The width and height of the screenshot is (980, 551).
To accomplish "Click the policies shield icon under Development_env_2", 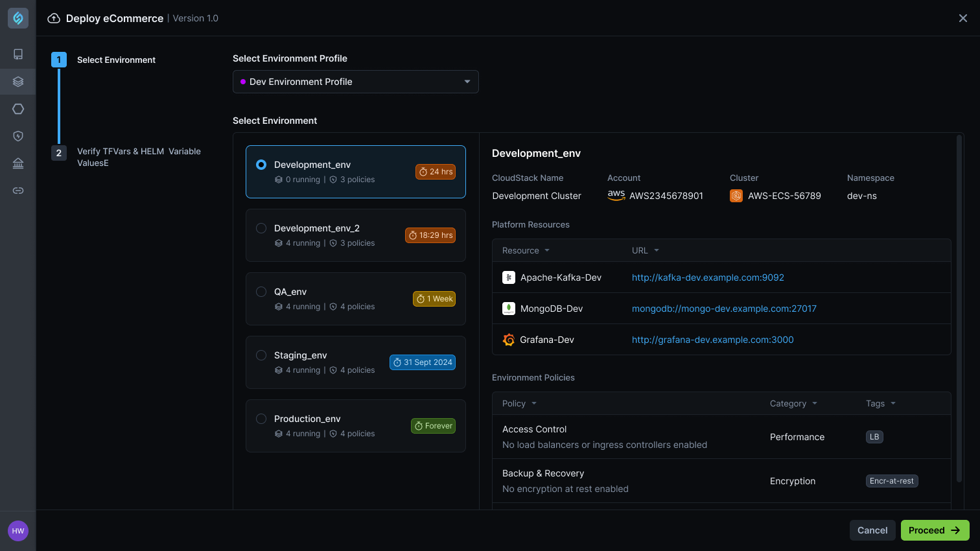I will 333,243.
